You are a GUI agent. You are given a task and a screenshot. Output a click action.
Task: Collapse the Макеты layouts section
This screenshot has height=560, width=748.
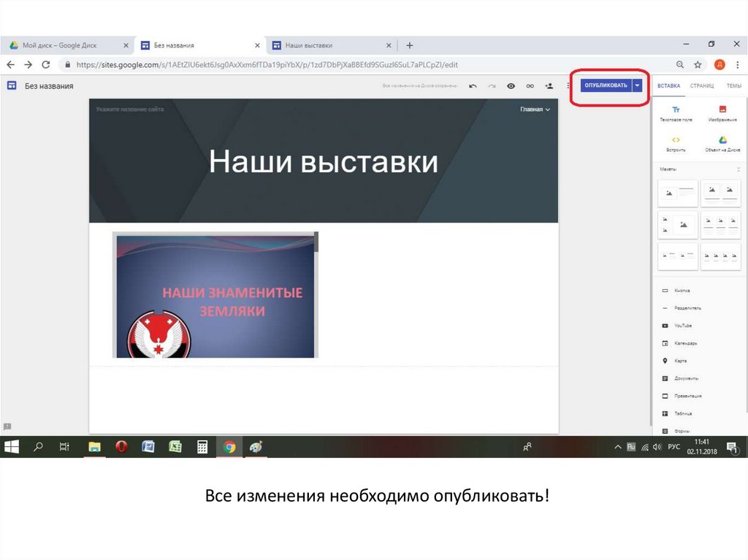[x=739, y=169]
